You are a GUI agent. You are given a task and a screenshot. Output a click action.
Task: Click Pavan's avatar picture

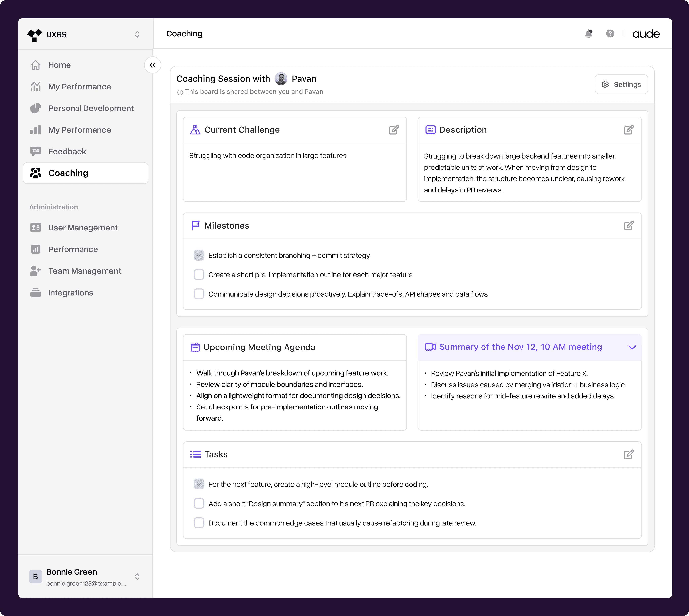point(281,79)
